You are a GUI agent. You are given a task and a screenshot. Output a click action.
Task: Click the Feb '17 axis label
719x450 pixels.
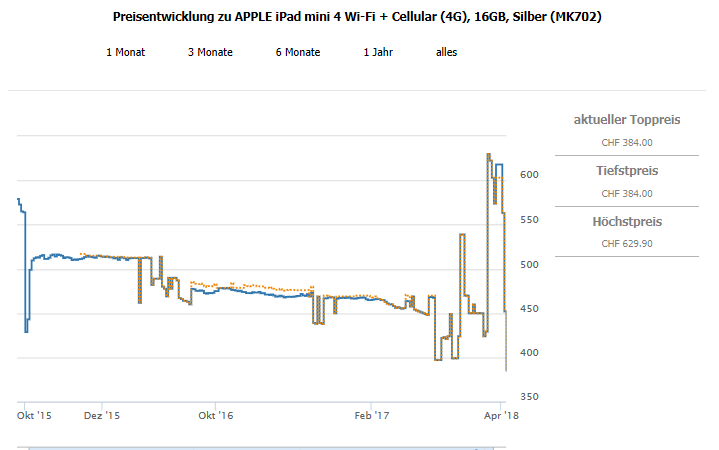pos(372,414)
